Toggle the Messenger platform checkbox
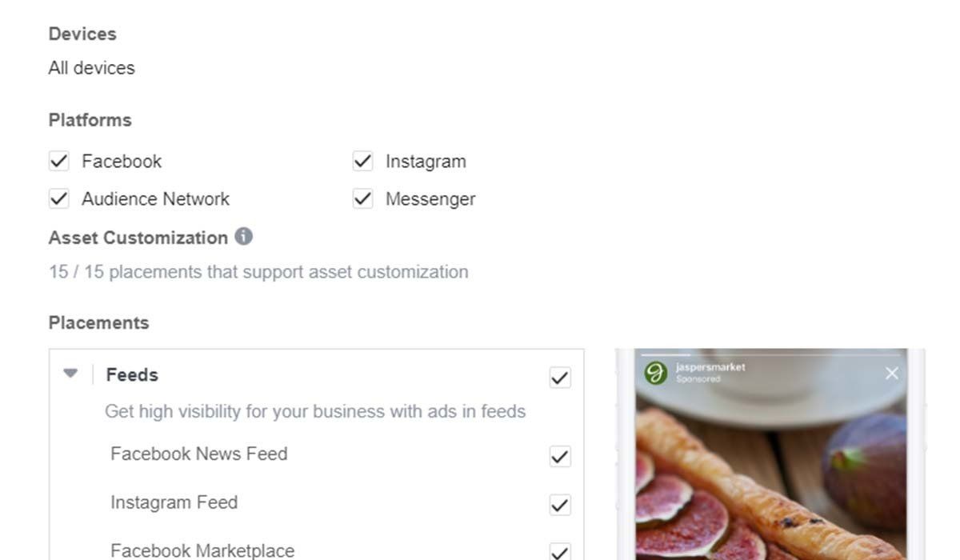 coord(363,198)
